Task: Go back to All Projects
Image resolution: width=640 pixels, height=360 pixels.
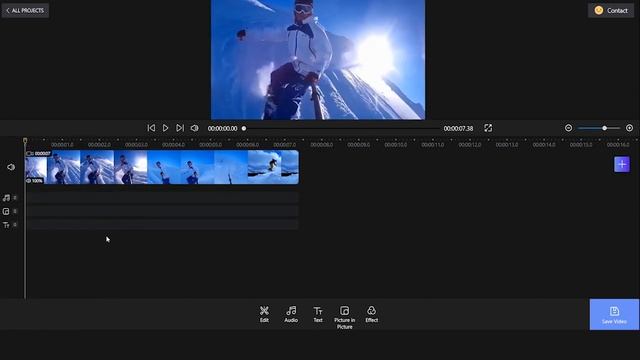Action: tap(25, 11)
